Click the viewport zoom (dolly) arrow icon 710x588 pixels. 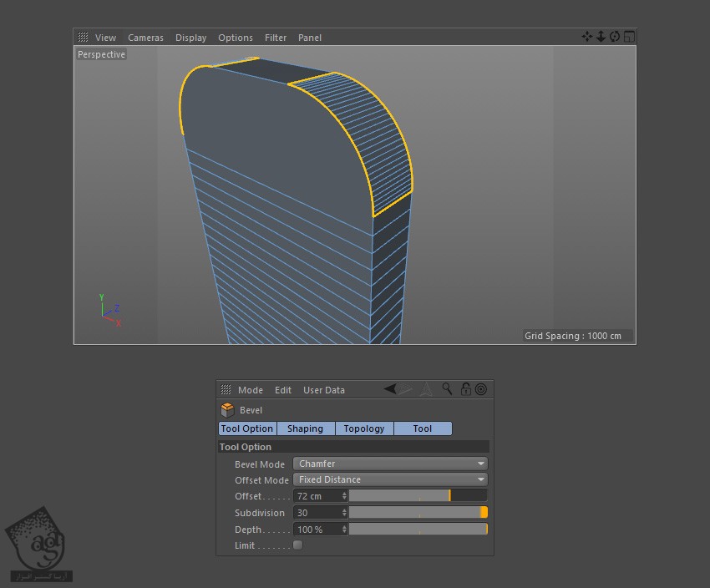pos(601,37)
